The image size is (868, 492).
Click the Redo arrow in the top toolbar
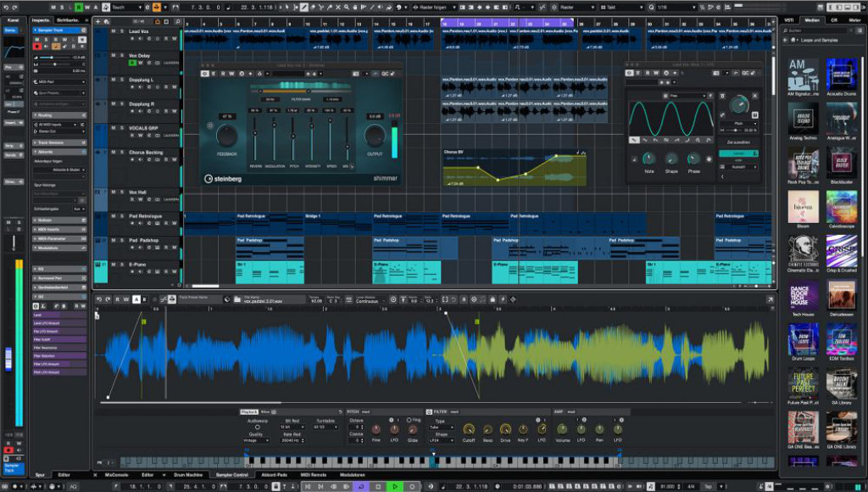pyautogui.click(x=15, y=7)
